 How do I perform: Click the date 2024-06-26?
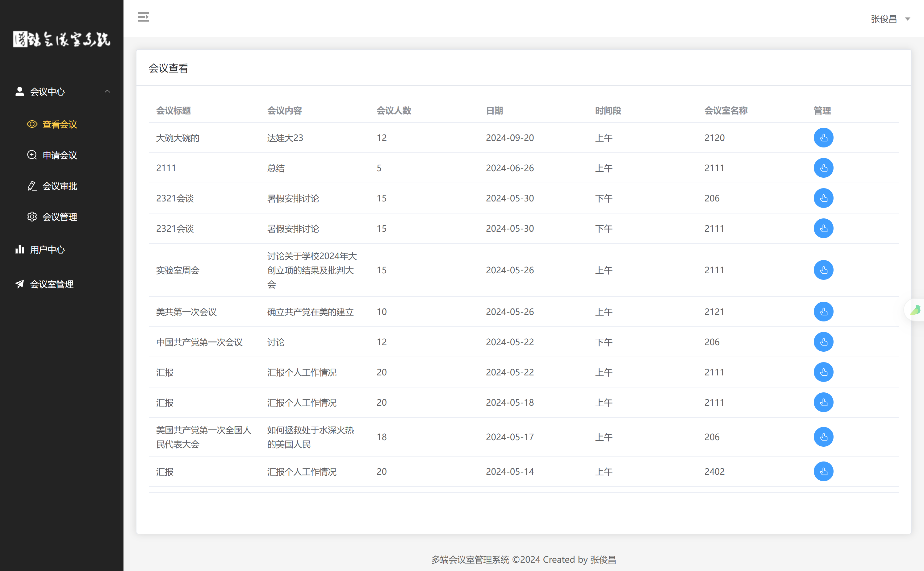pyautogui.click(x=510, y=168)
